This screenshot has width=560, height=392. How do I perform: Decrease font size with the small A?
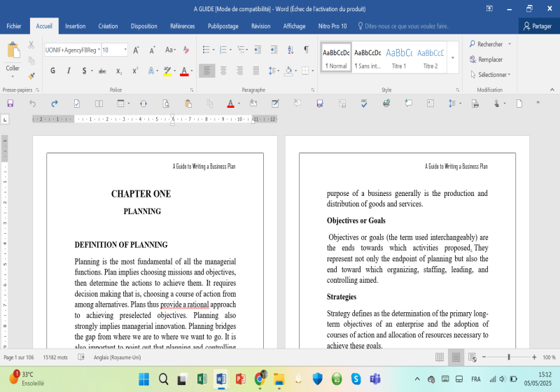pyautogui.click(x=152, y=50)
